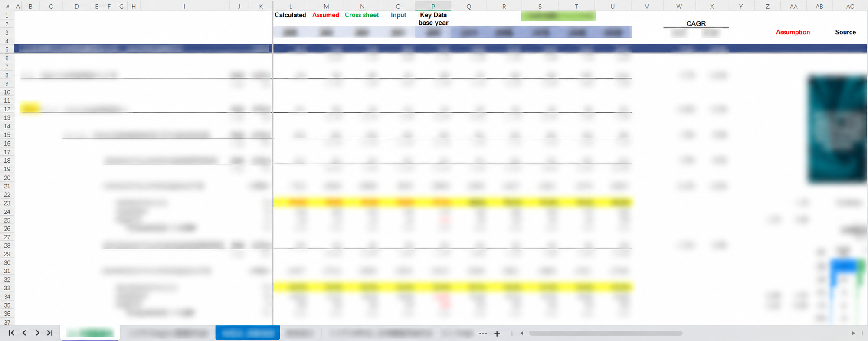Click the horizontal scrollbar's right arrow
Viewport: 868px width, 341px height.
[853, 333]
